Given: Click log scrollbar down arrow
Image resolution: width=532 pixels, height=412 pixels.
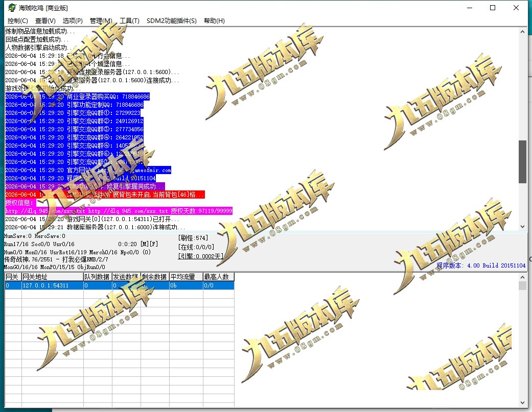Looking at the screenshot, I should 522,227.
